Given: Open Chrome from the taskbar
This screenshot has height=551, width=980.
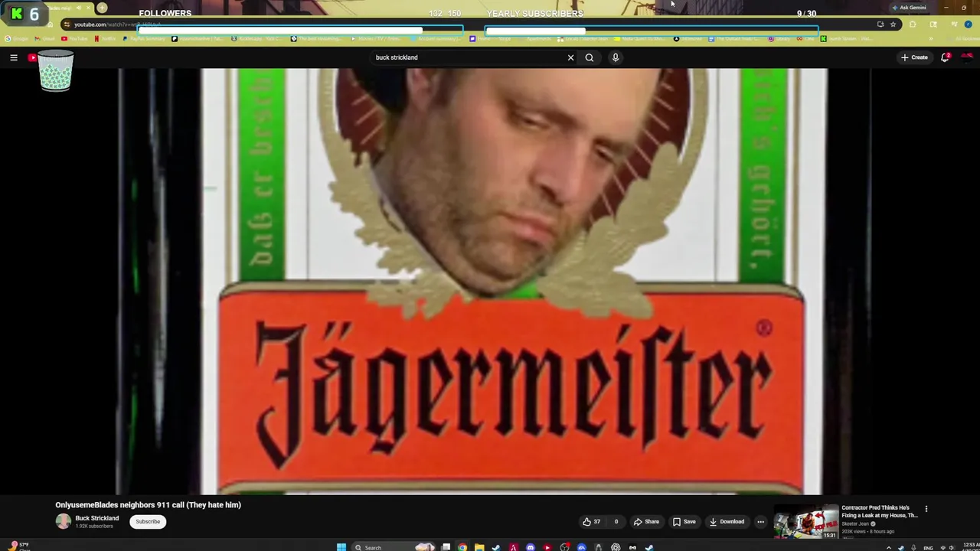Looking at the screenshot, I should (462, 547).
